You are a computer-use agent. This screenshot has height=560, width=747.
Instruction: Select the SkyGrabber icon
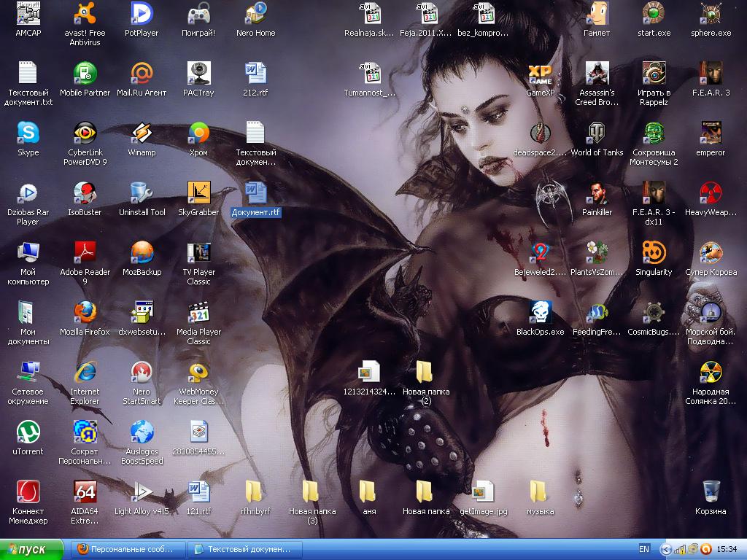(x=198, y=192)
